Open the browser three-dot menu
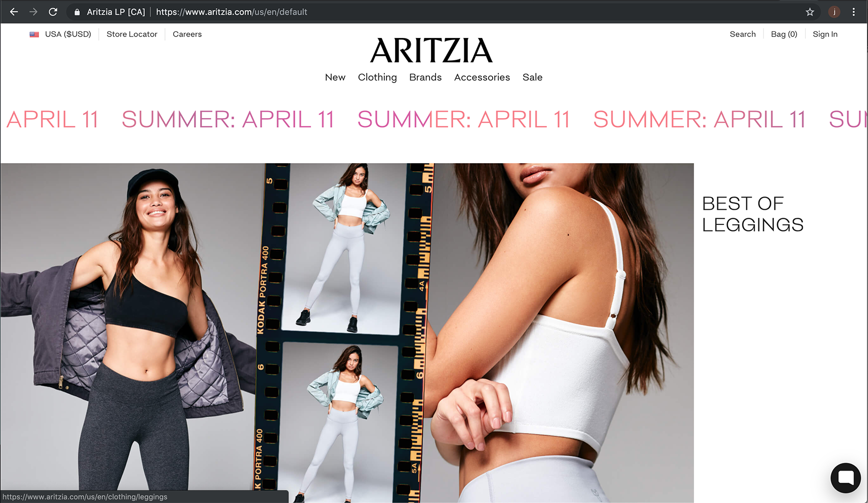This screenshot has height=503, width=868. [854, 12]
